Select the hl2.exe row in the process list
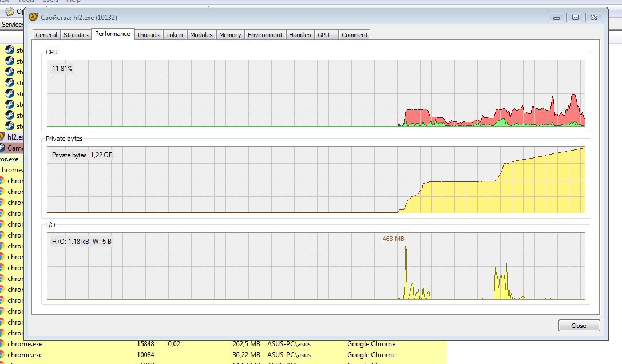The width and height of the screenshot is (622, 364). [x=12, y=137]
